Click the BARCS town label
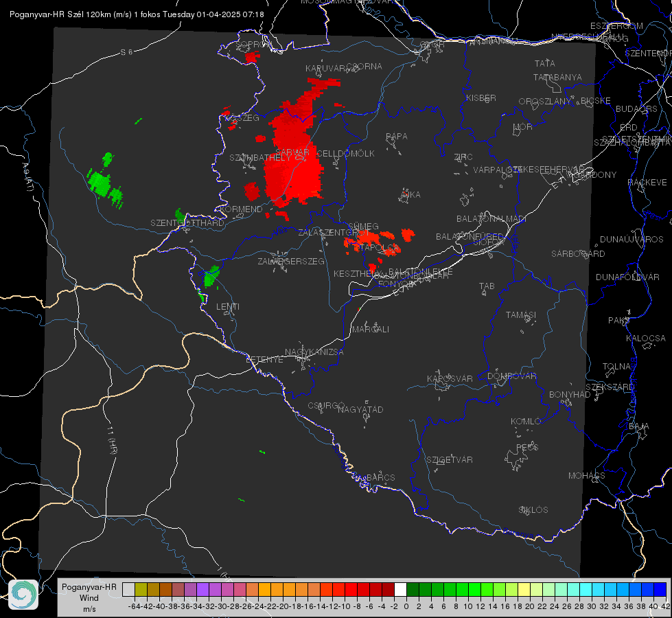The height and width of the screenshot is (618, 672). tap(380, 477)
